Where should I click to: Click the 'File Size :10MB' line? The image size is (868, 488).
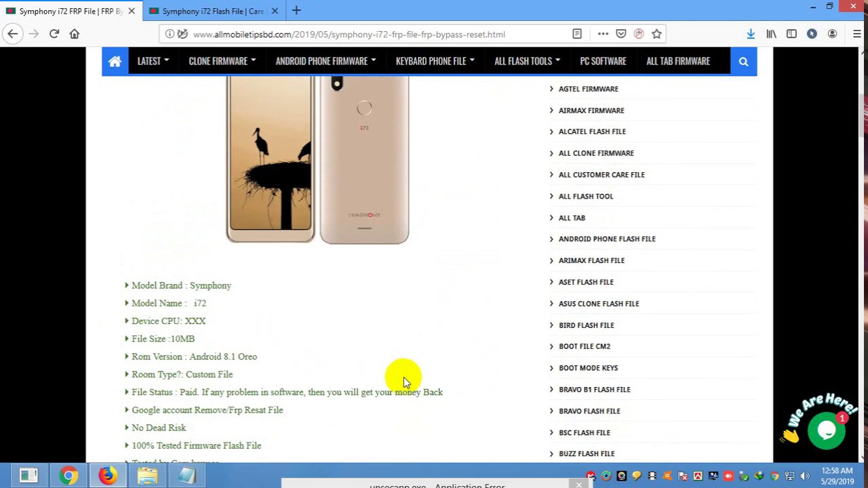[x=163, y=339]
